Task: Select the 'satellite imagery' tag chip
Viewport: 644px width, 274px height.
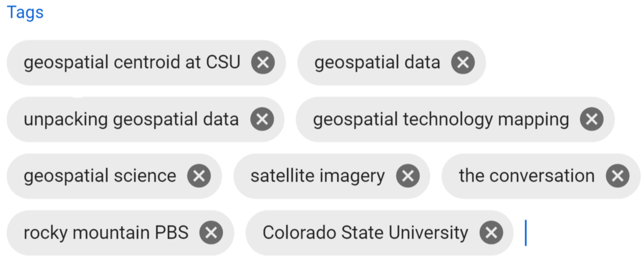Action: [317, 176]
